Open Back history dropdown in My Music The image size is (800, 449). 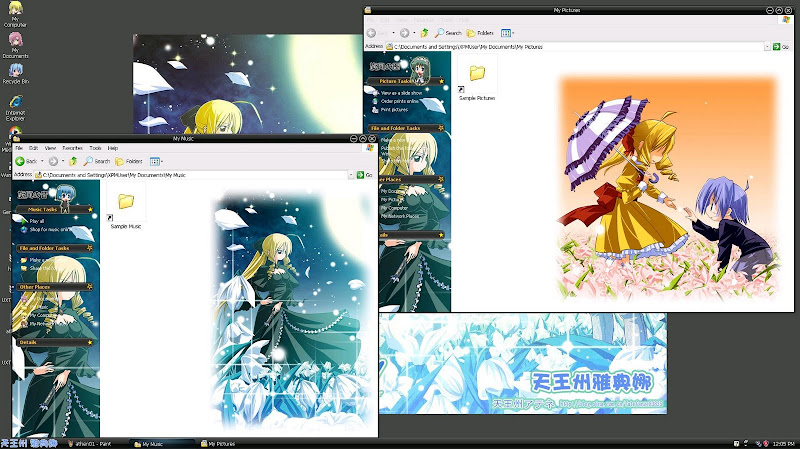(42, 161)
